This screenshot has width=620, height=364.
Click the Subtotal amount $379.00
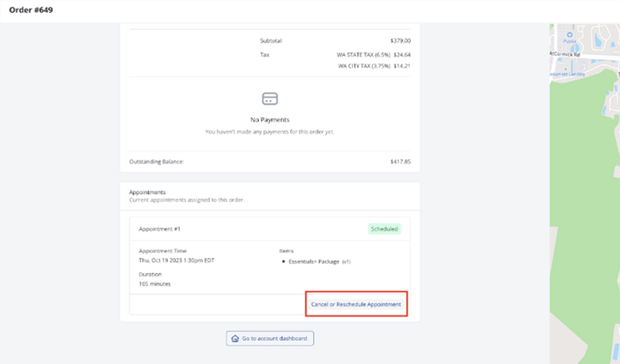401,40
